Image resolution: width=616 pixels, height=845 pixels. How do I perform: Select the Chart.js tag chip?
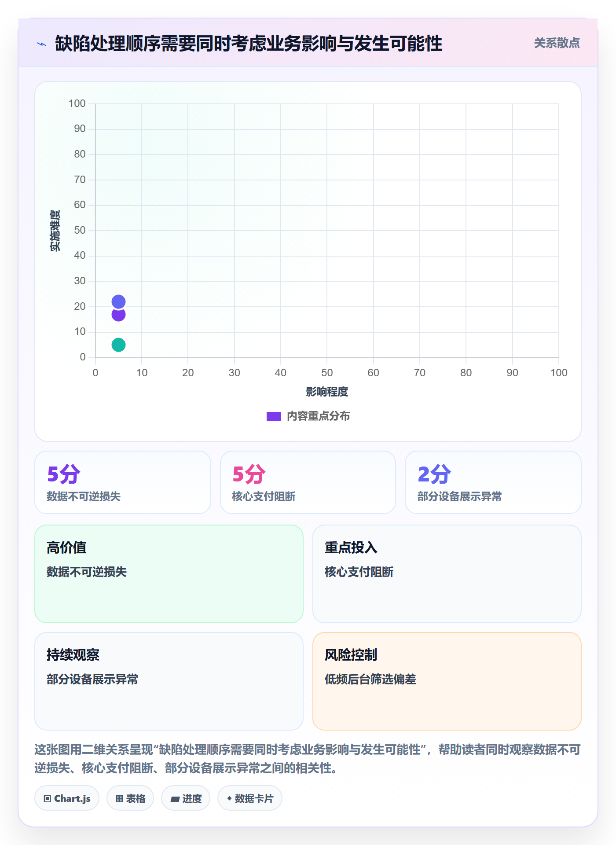click(x=67, y=798)
